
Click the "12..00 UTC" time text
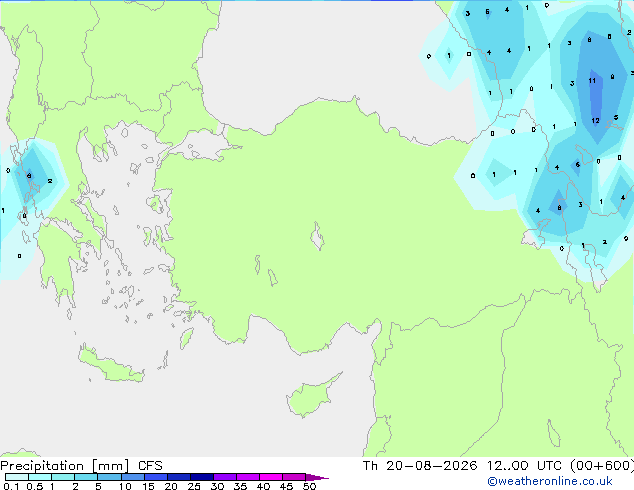[x=524, y=466]
